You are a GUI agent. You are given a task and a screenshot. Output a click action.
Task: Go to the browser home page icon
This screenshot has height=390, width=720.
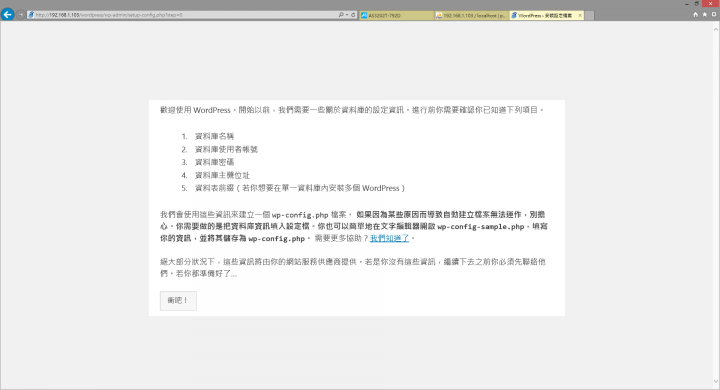(695, 15)
